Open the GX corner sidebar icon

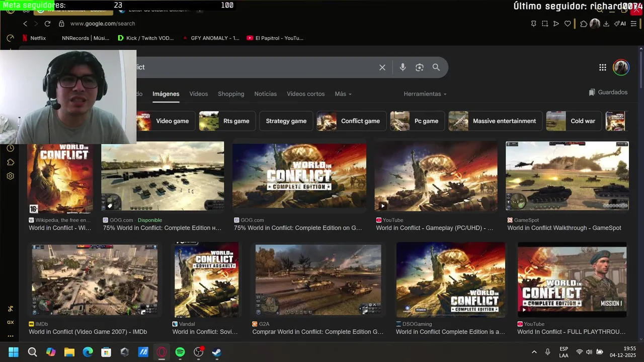(x=11, y=322)
